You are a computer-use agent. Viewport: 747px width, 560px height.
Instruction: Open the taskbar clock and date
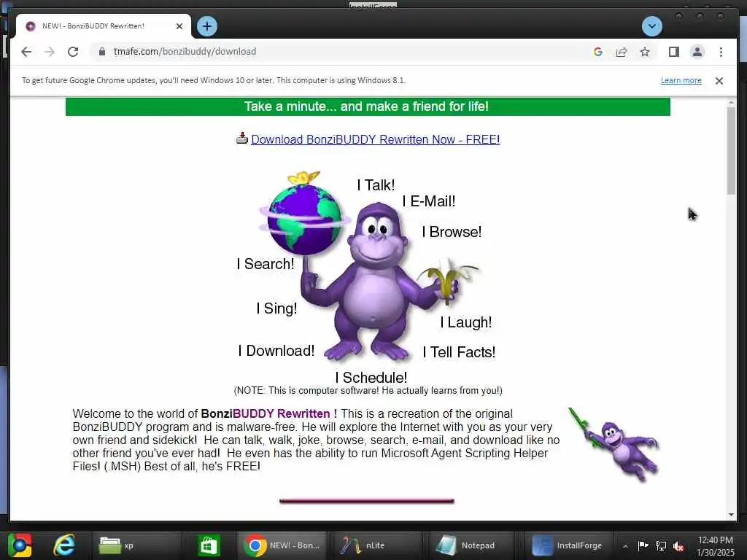[x=716, y=546]
